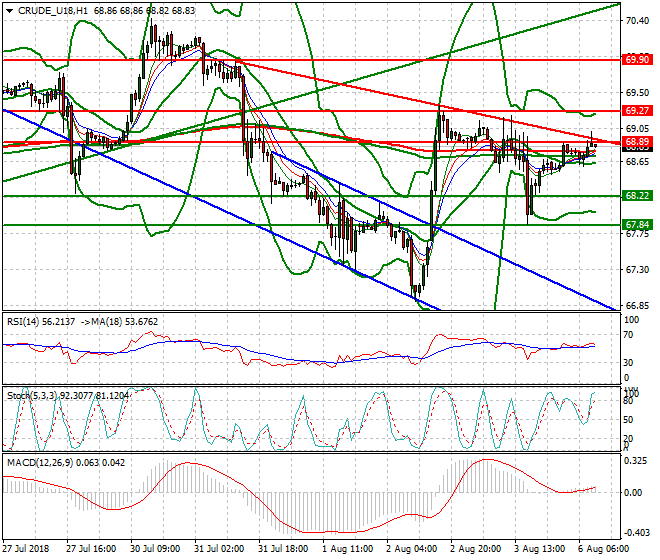Click the 69.50 price axis value

pos(637,93)
